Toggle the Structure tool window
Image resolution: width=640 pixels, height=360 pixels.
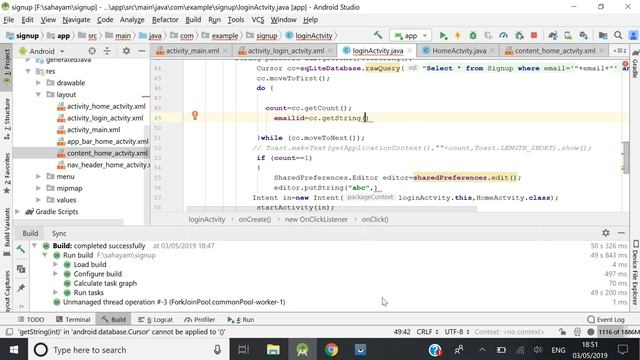(x=7, y=119)
